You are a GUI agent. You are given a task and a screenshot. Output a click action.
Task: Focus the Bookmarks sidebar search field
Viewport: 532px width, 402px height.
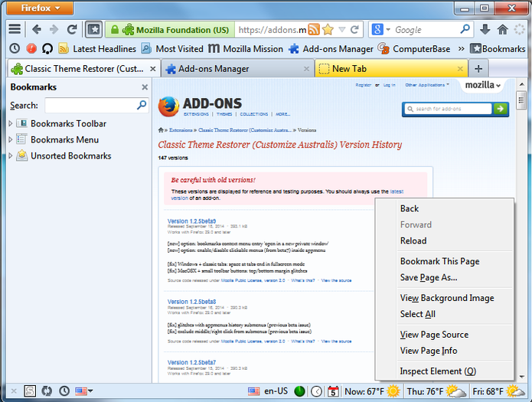96,105
